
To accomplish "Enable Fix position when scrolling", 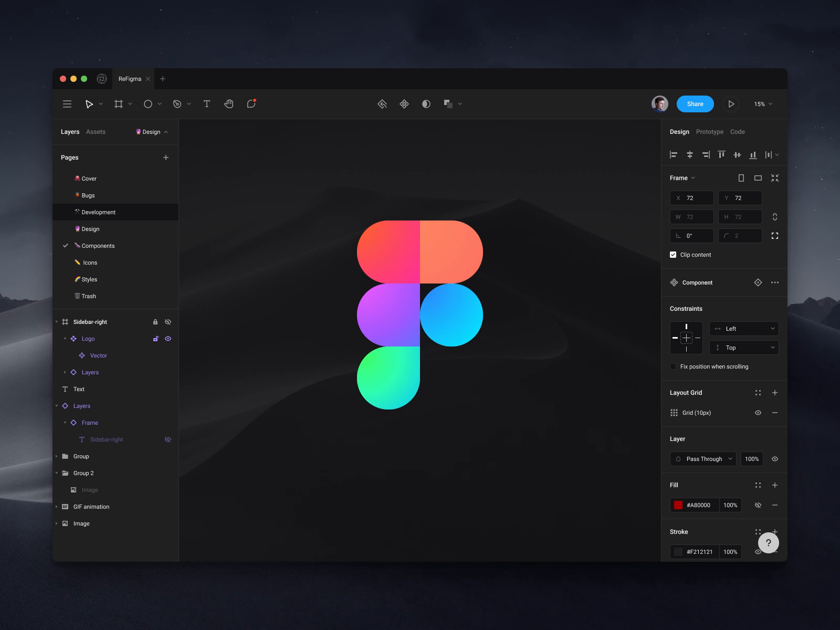I will (x=673, y=366).
